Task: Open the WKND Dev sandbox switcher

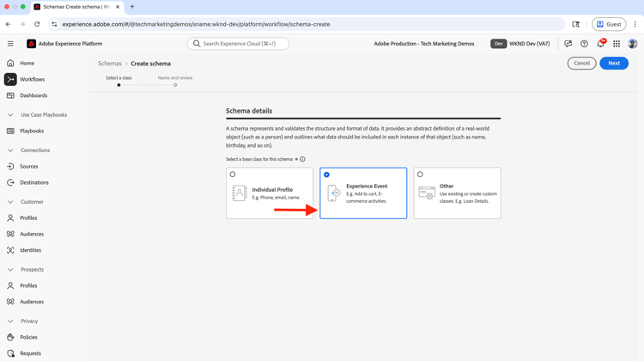Action: 520,44
